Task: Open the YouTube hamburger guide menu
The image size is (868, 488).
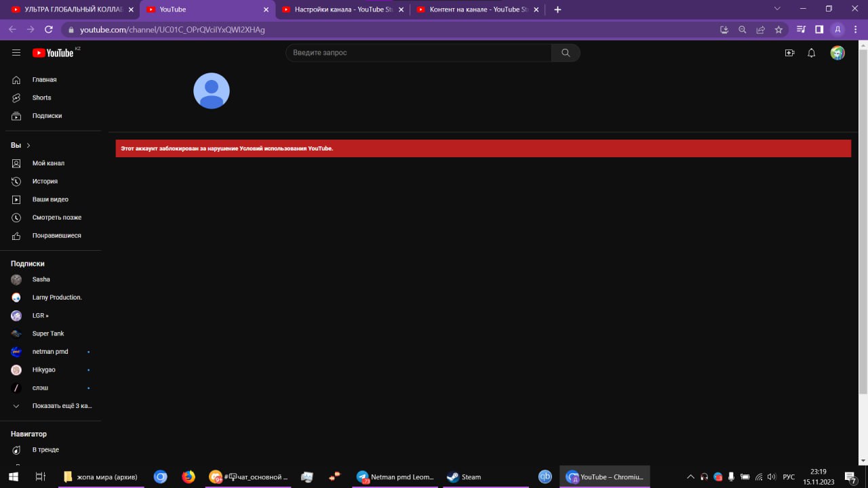Action: click(x=16, y=53)
